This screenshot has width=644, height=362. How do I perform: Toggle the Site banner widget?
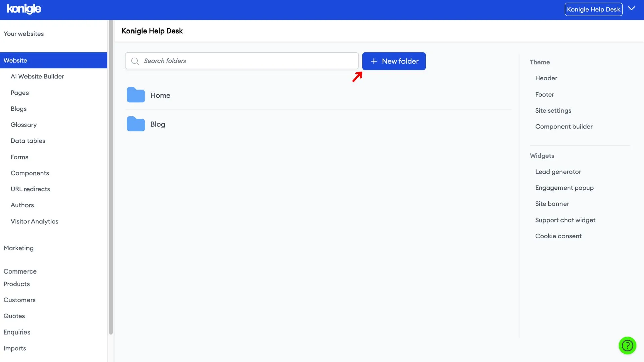[x=551, y=203]
